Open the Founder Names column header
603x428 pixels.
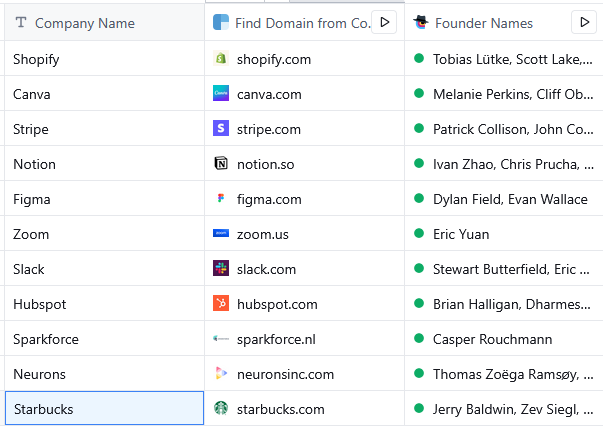pos(504,22)
